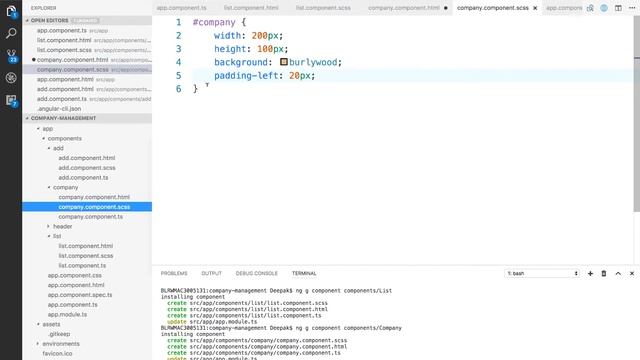640x360 pixels.
Task: Expand the header folder
Action: coord(49,226)
